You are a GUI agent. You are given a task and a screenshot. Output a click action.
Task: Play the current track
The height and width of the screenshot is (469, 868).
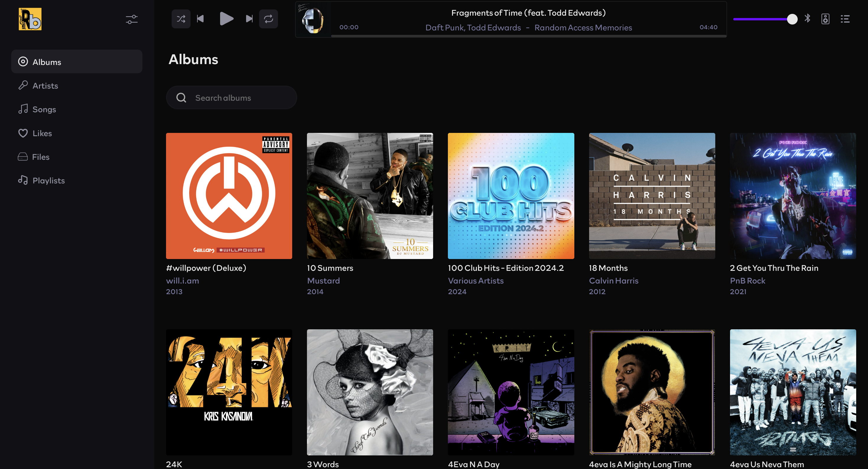point(226,19)
